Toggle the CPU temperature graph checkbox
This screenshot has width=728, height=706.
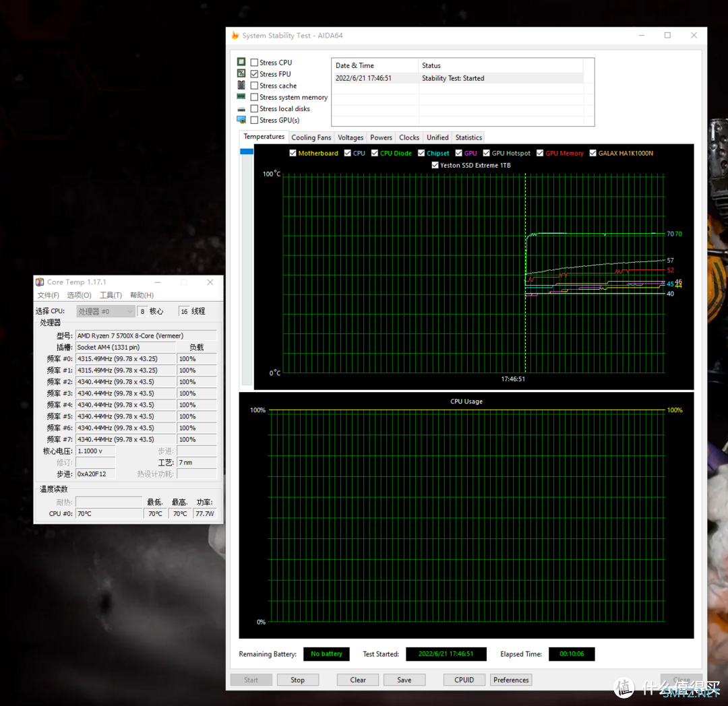(348, 153)
